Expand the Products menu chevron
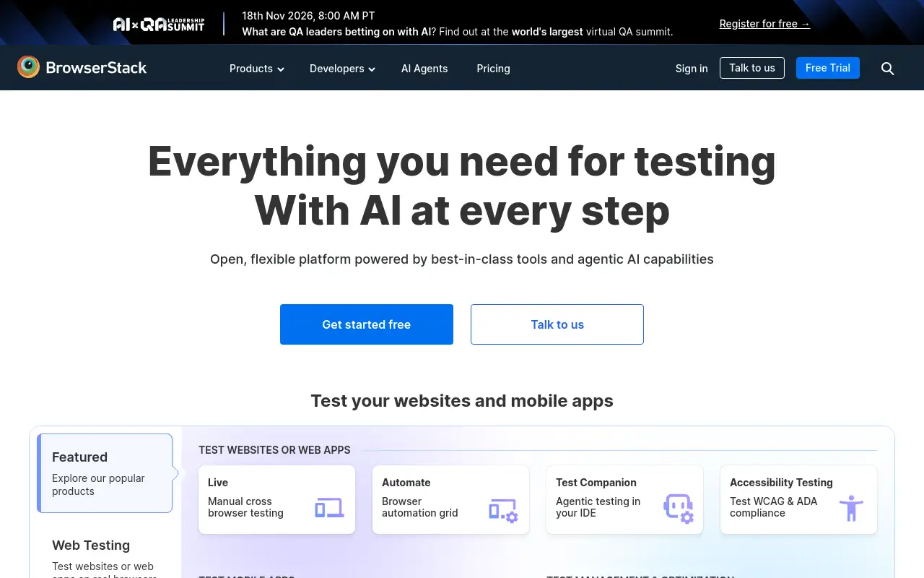This screenshot has width=924, height=578. point(281,69)
